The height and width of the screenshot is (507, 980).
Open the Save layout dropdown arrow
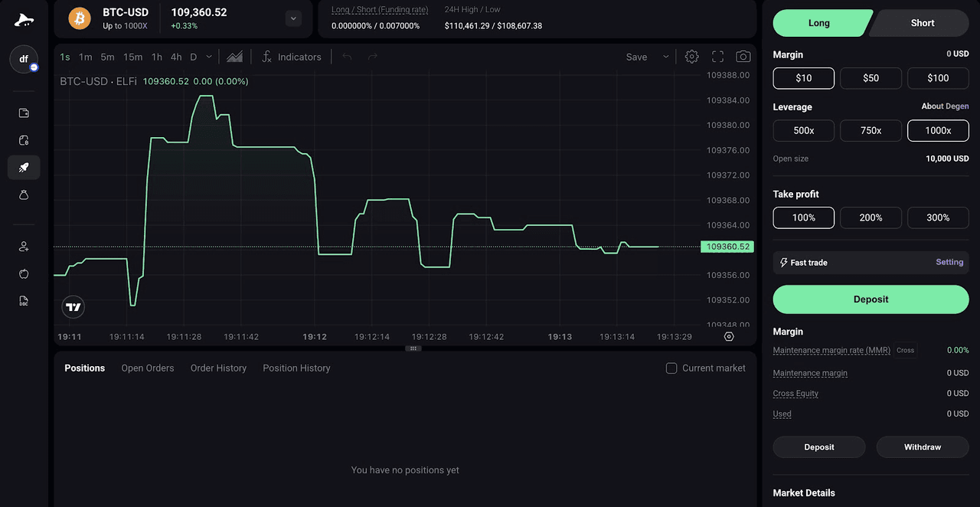click(666, 57)
